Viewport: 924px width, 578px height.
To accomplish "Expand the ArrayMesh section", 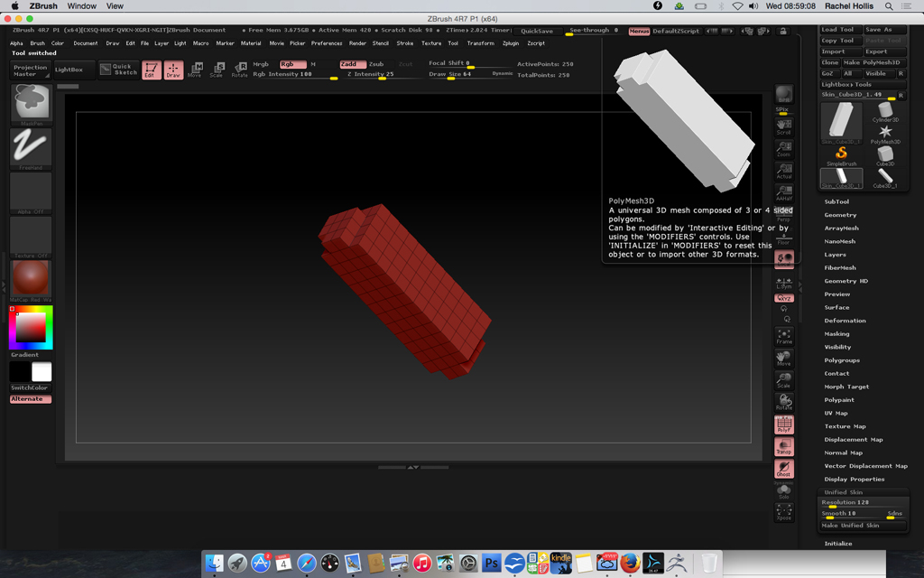I will (x=842, y=228).
